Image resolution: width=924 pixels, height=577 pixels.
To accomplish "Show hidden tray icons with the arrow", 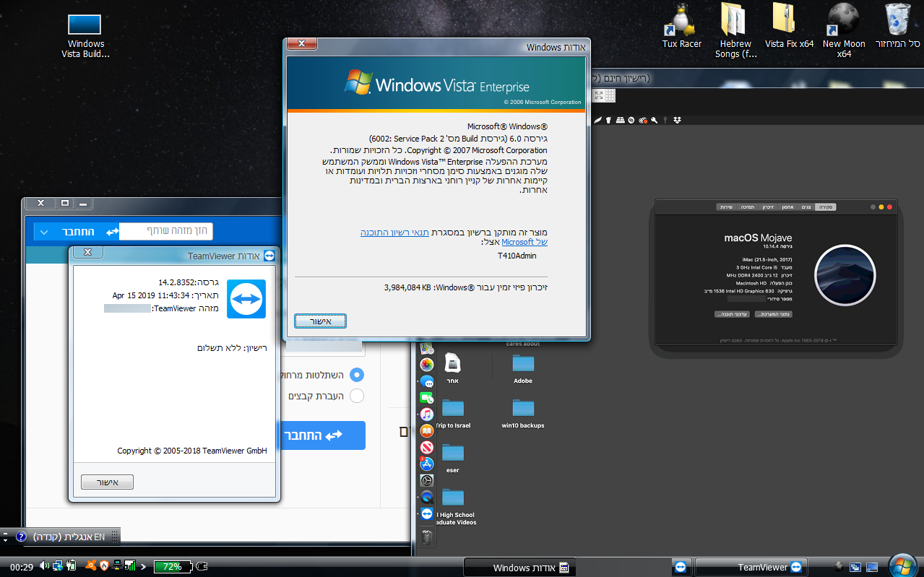I will [x=143, y=567].
